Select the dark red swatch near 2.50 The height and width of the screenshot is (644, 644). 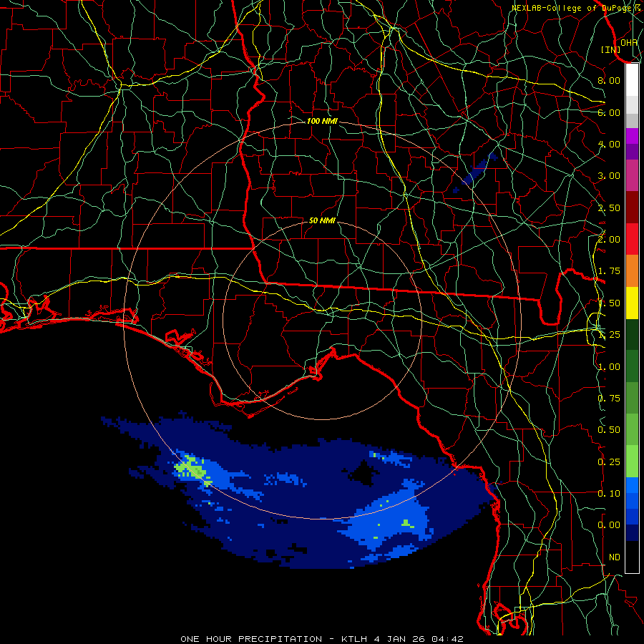[x=632, y=208]
